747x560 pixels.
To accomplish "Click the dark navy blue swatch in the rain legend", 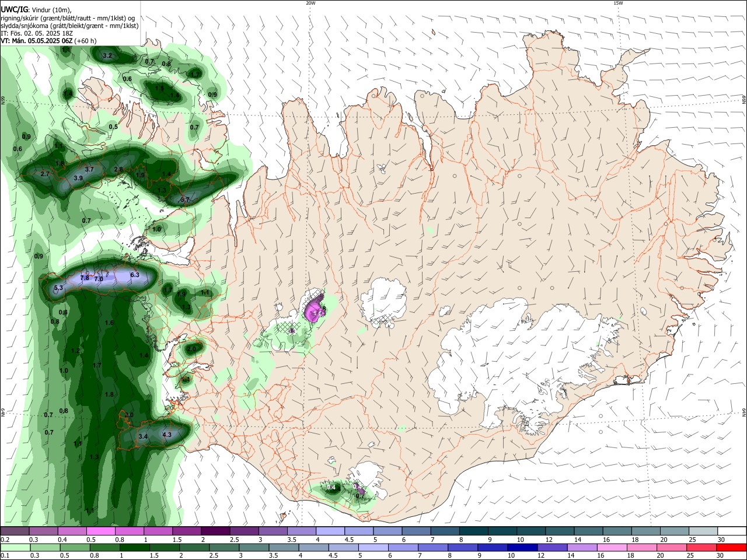I will pyautogui.click(x=521, y=548).
